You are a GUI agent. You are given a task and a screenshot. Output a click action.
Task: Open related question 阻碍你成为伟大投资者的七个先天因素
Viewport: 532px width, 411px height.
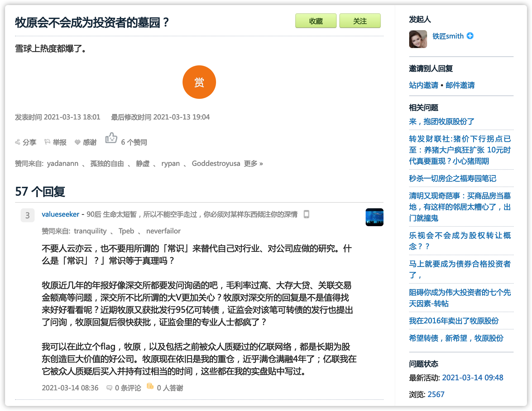(460, 298)
